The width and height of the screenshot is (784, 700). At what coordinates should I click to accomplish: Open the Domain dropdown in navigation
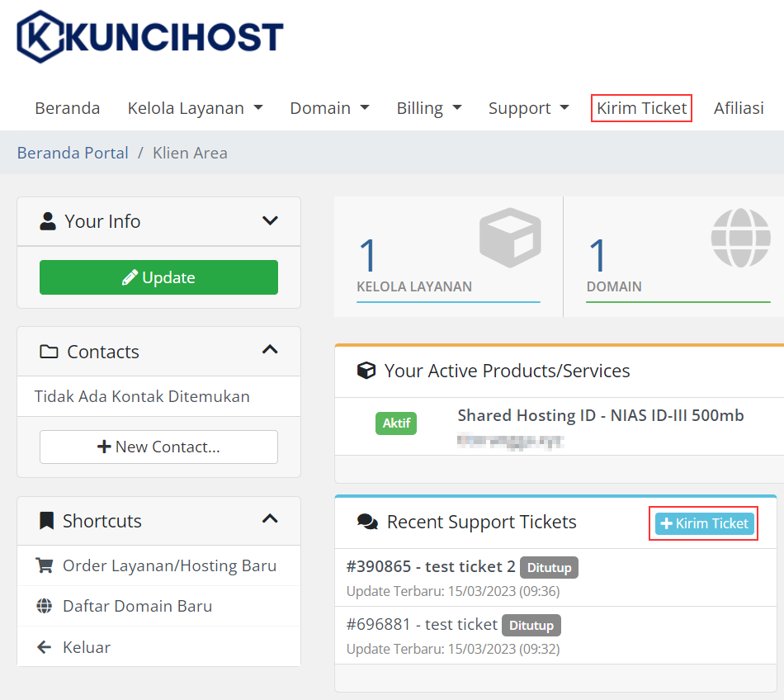329,108
